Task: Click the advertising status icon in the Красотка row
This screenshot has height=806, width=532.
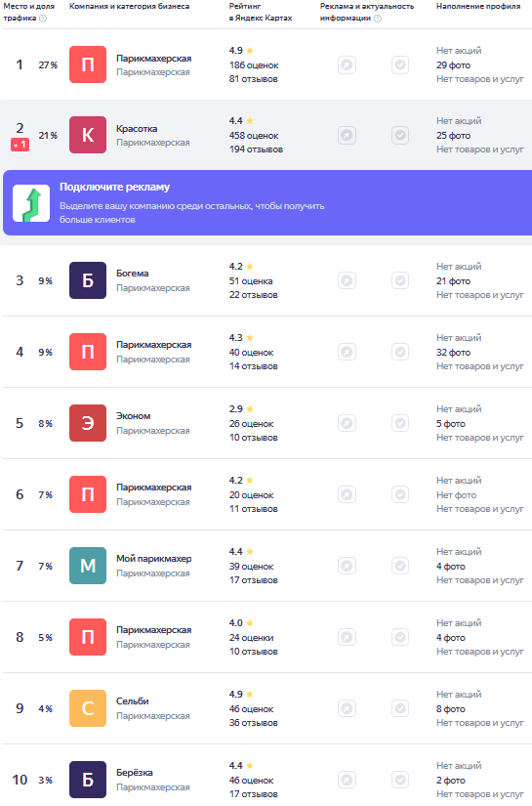Action: coord(348,136)
